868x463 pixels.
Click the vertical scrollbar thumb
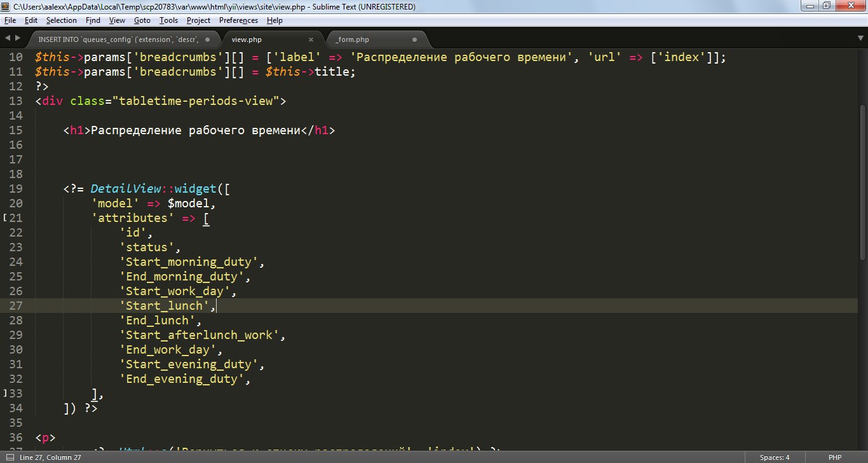tap(862, 181)
